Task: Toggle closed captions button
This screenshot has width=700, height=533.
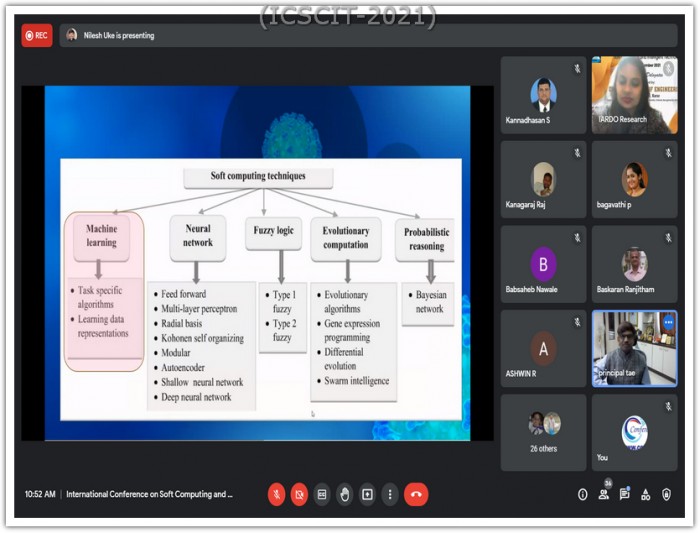Action: point(322,494)
